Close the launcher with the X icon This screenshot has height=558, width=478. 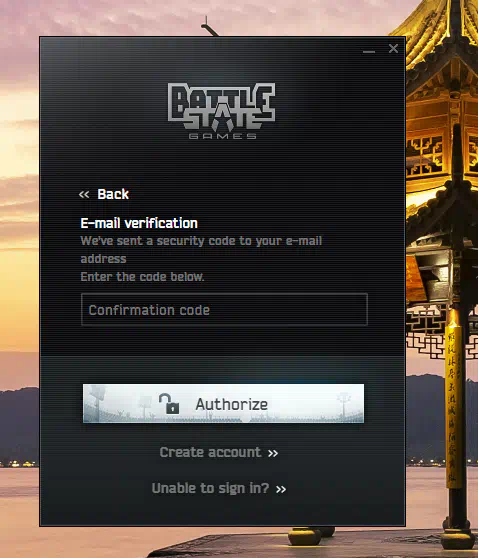[x=393, y=48]
